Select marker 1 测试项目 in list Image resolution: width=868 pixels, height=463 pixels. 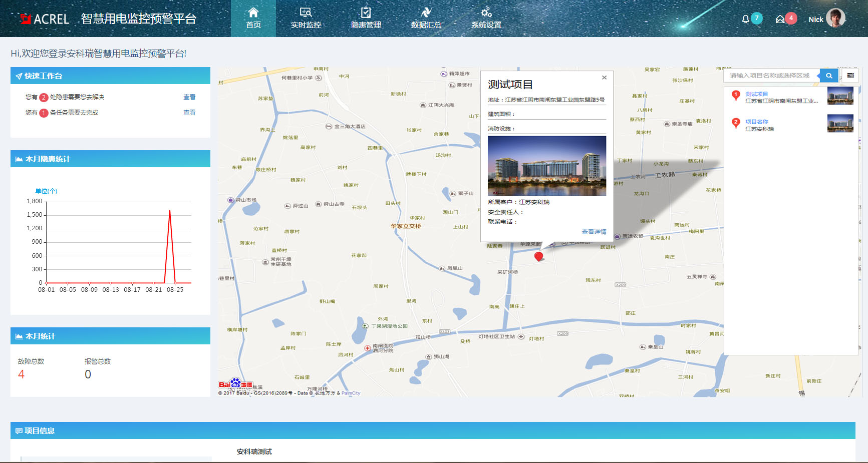pyautogui.click(x=756, y=94)
